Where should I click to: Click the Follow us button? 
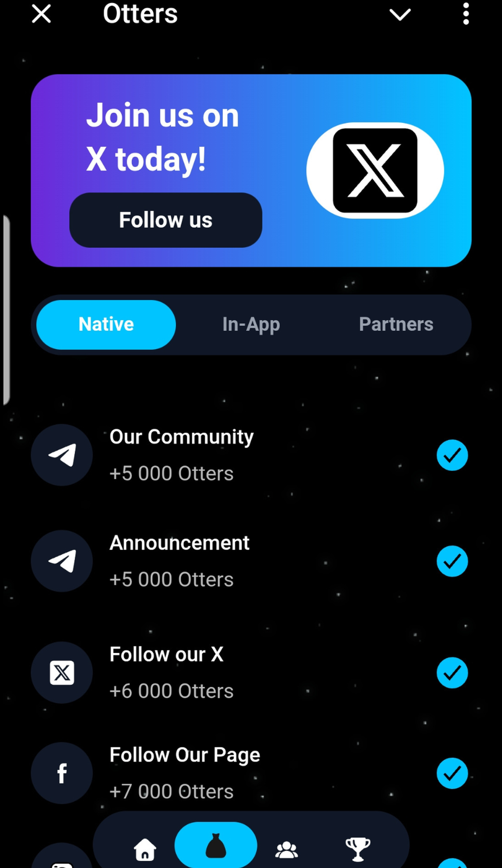pyautogui.click(x=166, y=220)
